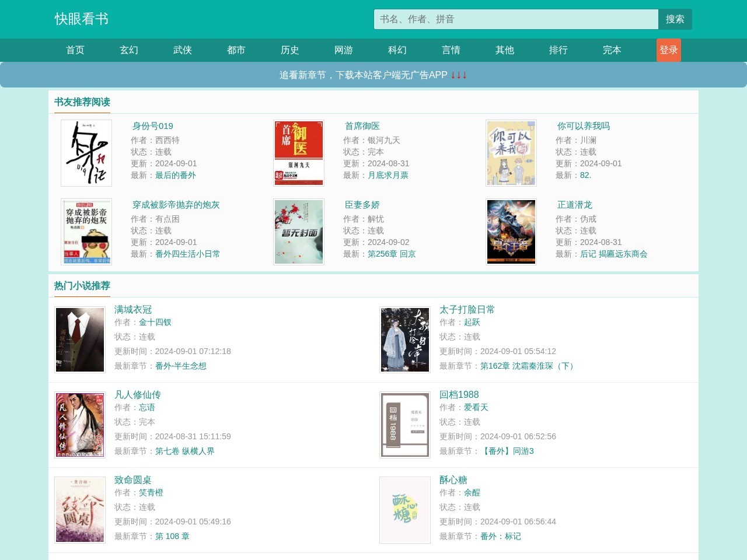Switch to the 排行 ranking page
This screenshot has width=747, height=560.
(x=558, y=50)
